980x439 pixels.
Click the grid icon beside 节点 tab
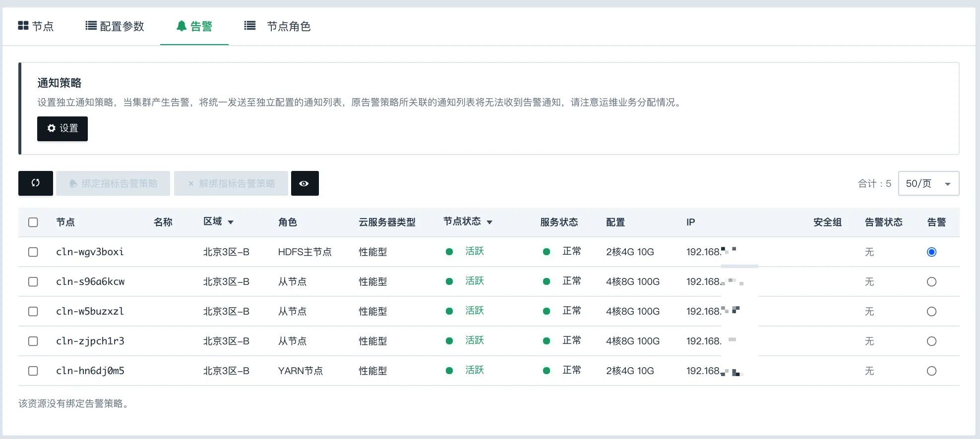[23, 26]
